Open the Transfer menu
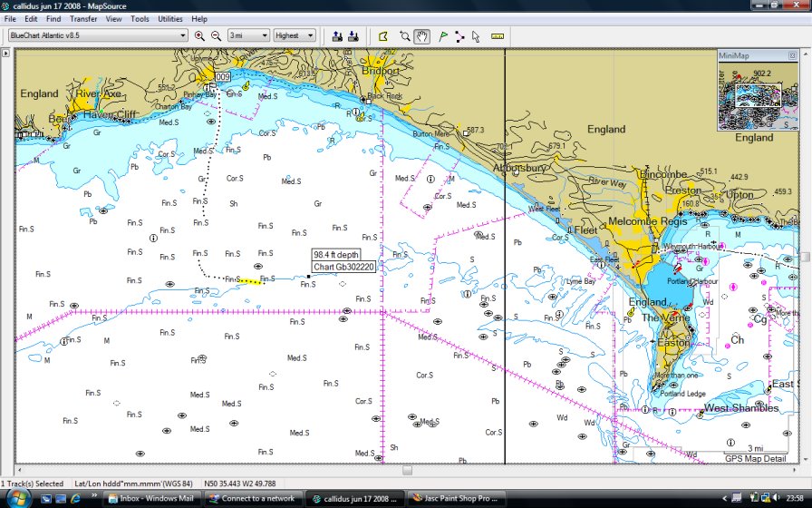The image size is (812, 508). tap(83, 19)
